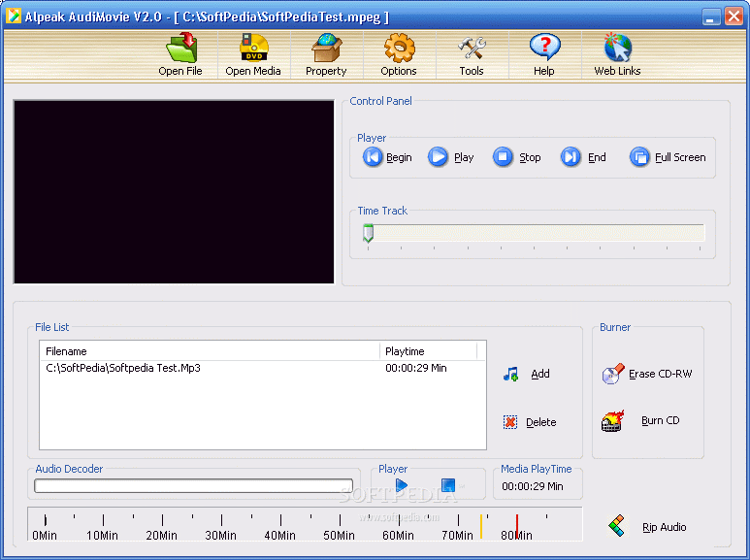The width and height of the screenshot is (750, 560).
Task: Click the Add button label
Action: [540, 374]
